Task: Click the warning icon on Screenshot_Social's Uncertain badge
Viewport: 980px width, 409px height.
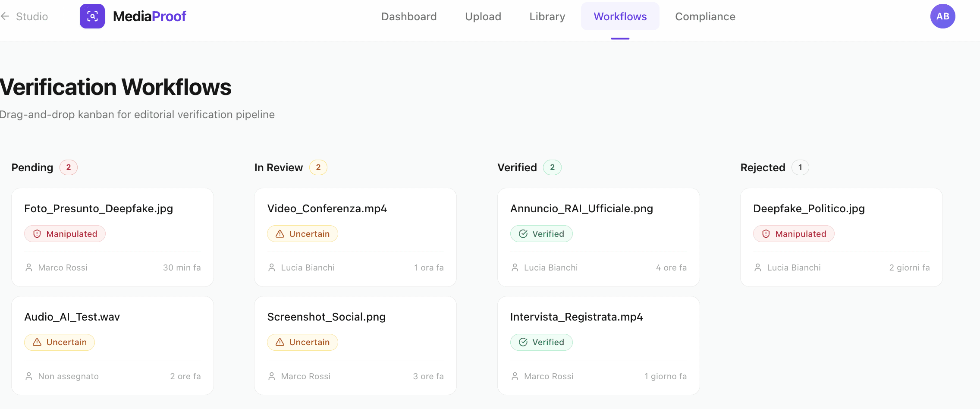Action: coord(280,342)
